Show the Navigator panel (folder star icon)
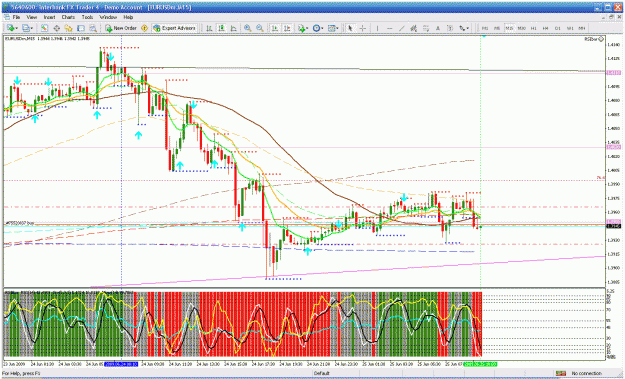This screenshot has height=379, width=625. 69,28
